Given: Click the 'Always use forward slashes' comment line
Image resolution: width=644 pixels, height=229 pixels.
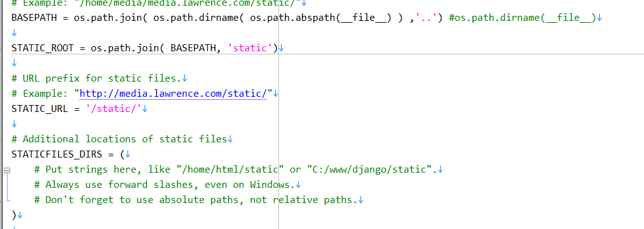Looking at the screenshot, I should pos(164,185).
